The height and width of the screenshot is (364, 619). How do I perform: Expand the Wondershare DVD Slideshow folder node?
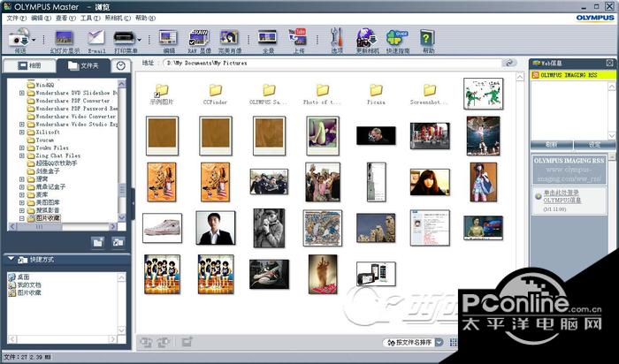click(22, 93)
